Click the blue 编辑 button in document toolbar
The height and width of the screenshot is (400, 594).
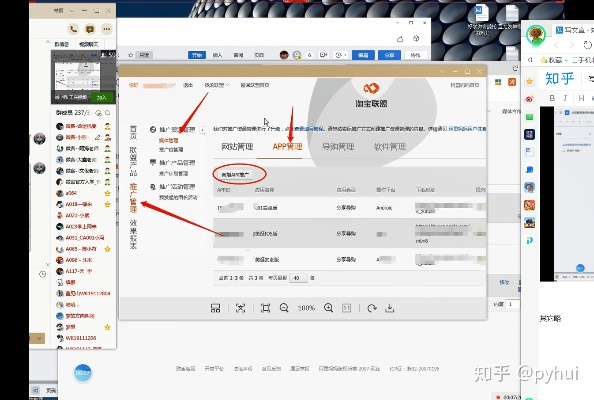click(x=363, y=55)
